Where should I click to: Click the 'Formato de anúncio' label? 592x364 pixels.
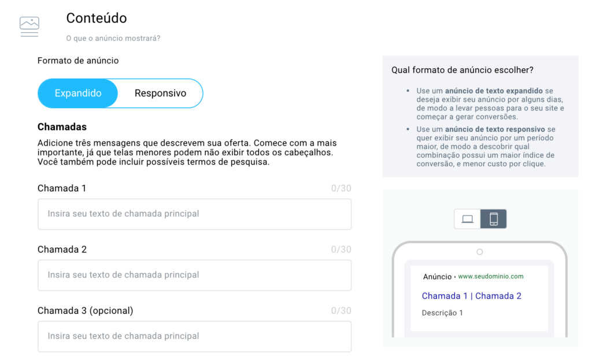coord(78,61)
